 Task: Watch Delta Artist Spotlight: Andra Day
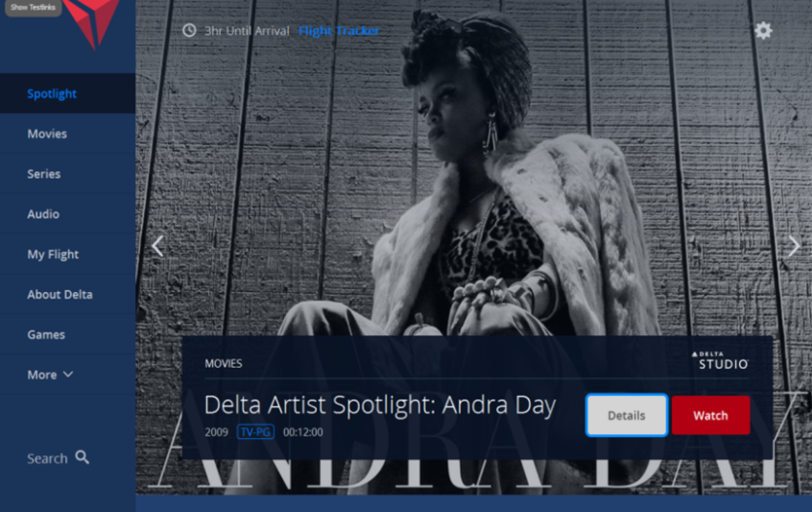[x=711, y=415]
